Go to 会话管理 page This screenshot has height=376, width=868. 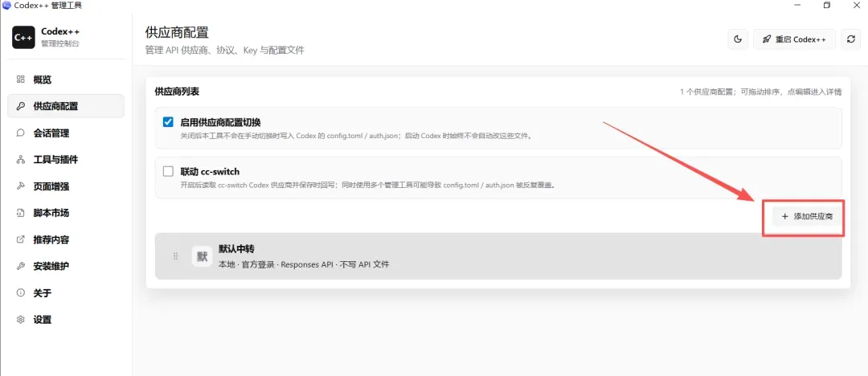click(65, 133)
